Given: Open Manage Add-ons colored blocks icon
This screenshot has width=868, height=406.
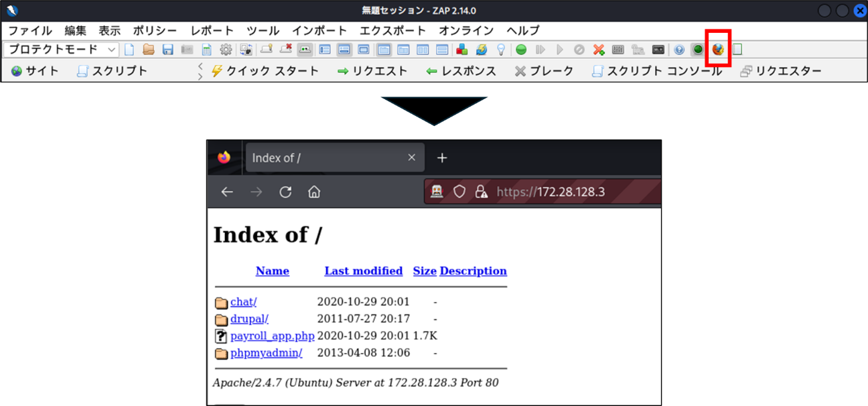Looking at the screenshot, I should (461, 50).
